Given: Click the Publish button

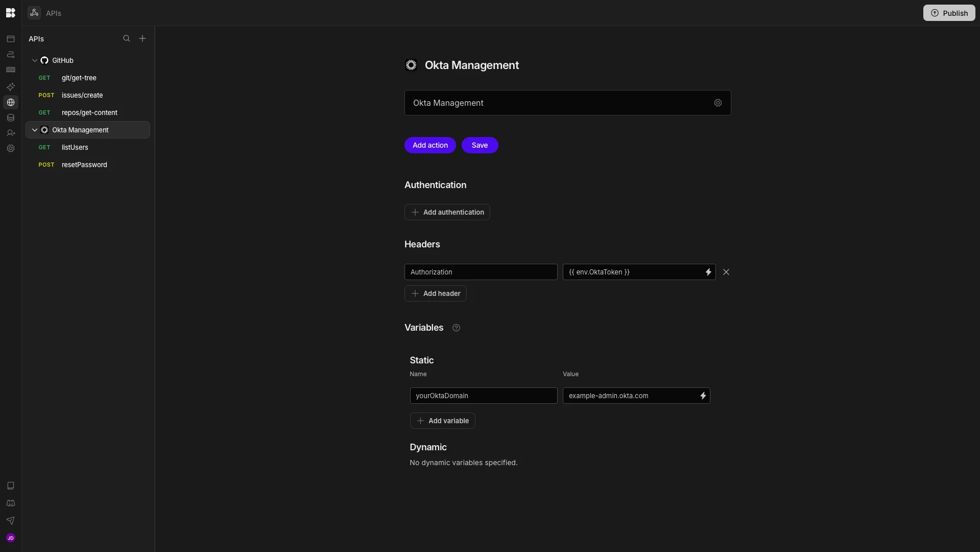Looking at the screenshot, I should click(949, 13).
